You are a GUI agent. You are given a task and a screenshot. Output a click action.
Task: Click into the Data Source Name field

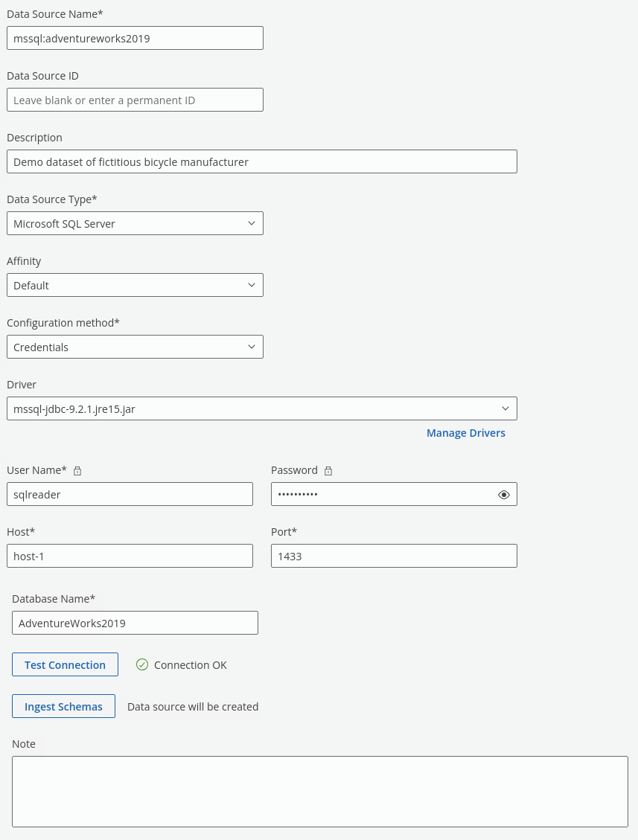135,38
